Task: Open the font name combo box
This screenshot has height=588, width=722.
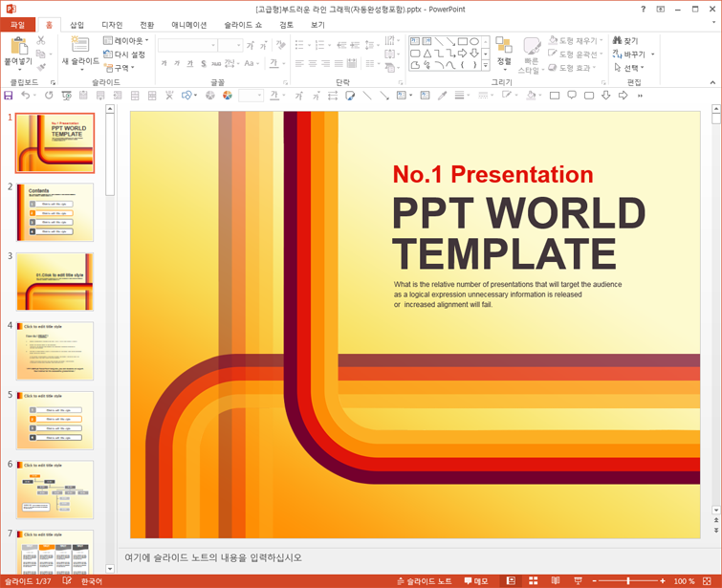Action: pyautogui.click(x=187, y=45)
